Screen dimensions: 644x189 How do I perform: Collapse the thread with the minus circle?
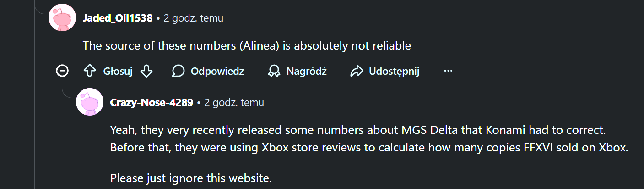pos(62,71)
